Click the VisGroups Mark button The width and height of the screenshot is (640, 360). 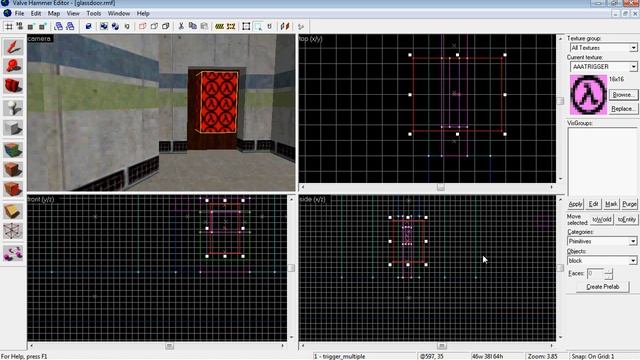(x=611, y=204)
